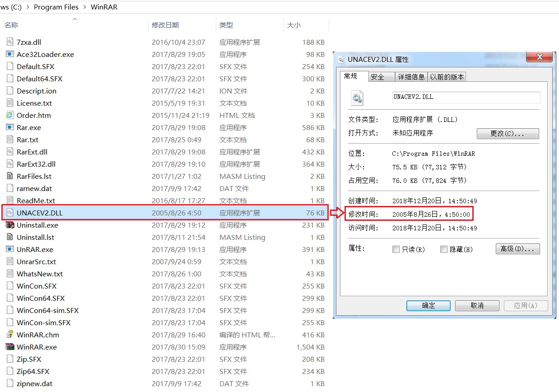Viewport: 559px width, 392px height.
Task: Click the ReadMe.txt document icon
Action: click(10, 201)
